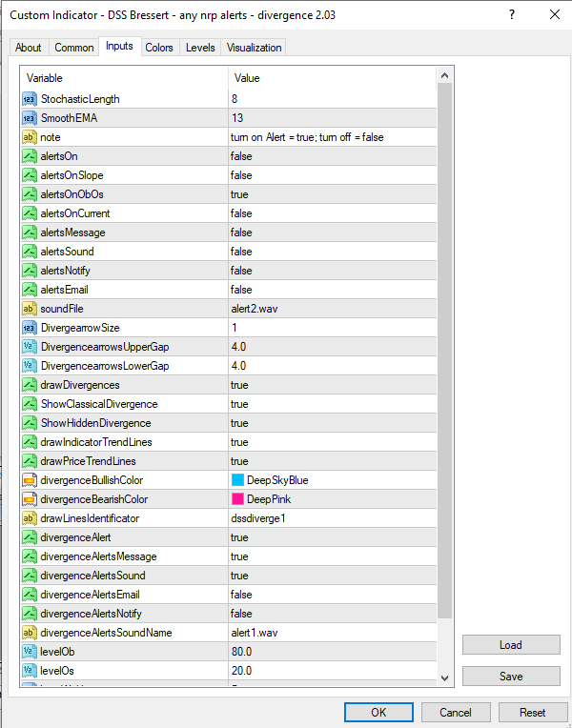
Task: Select the Inputs tab
Action: [119, 46]
